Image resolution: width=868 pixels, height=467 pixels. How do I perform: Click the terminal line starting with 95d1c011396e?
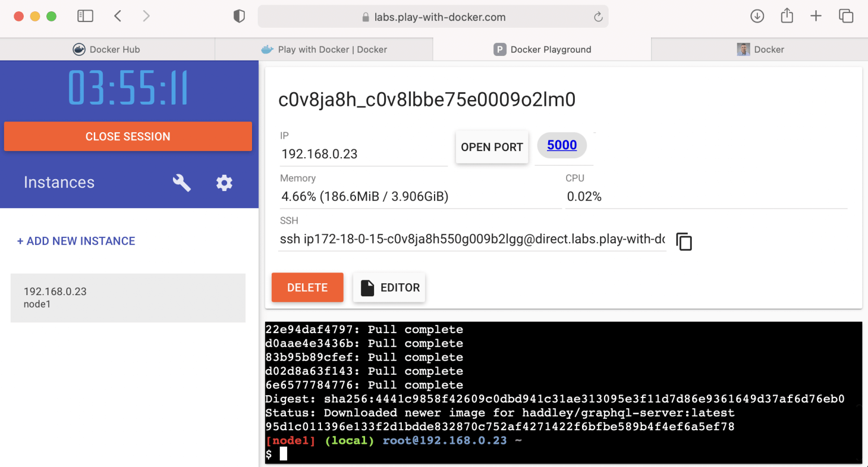[500, 426]
